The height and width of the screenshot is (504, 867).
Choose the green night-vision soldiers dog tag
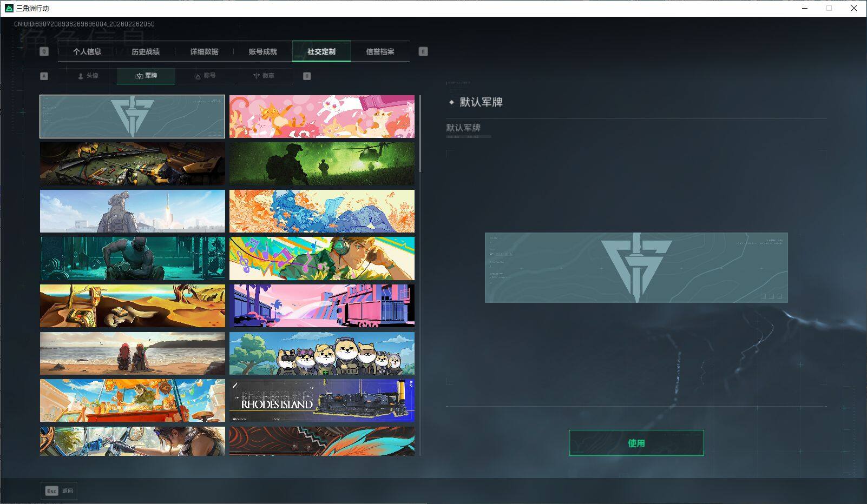coord(322,164)
